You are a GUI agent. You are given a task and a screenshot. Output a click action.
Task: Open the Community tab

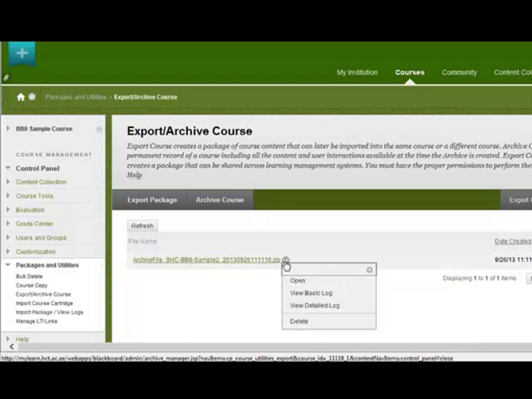point(459,72)
